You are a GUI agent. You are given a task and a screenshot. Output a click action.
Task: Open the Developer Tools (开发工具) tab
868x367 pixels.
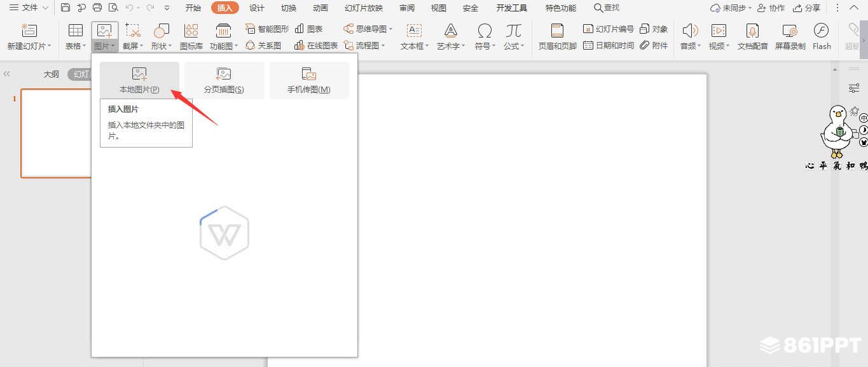(512, 8)
